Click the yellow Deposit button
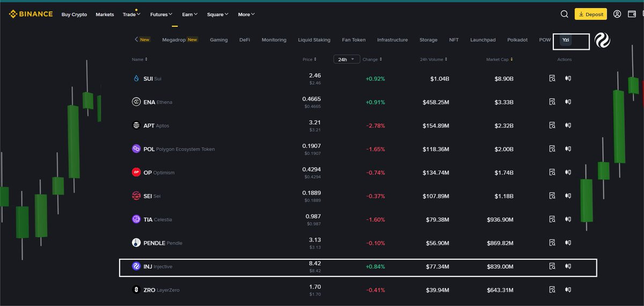Screen dimensions: 644x306 point(590,14)
